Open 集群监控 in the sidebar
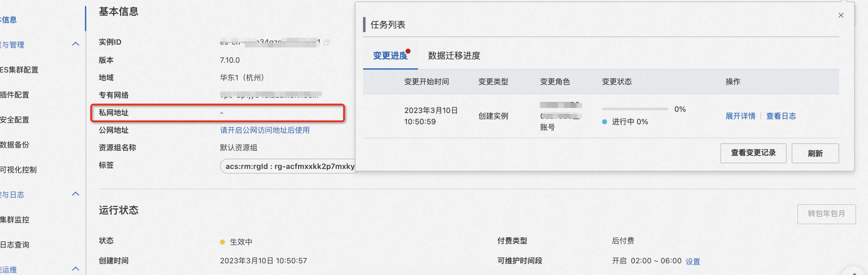 pos(15,220)
